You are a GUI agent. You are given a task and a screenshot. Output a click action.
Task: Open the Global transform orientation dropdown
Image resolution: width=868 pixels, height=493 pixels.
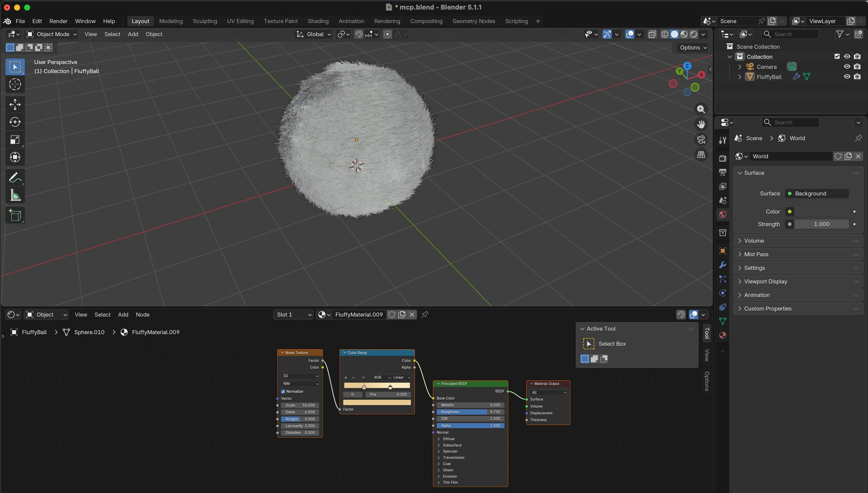pyautogui.click(x=313, y=34)
